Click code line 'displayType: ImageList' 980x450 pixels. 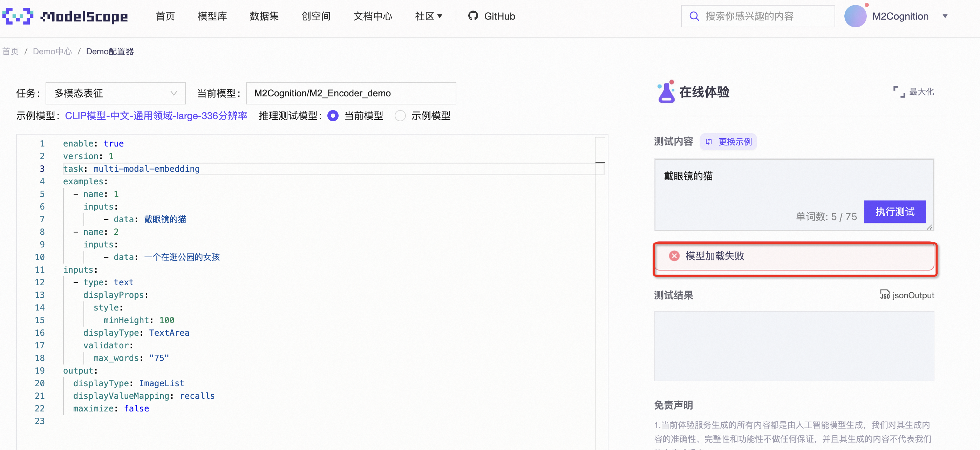pyautogui.click(x=129, y=383)
